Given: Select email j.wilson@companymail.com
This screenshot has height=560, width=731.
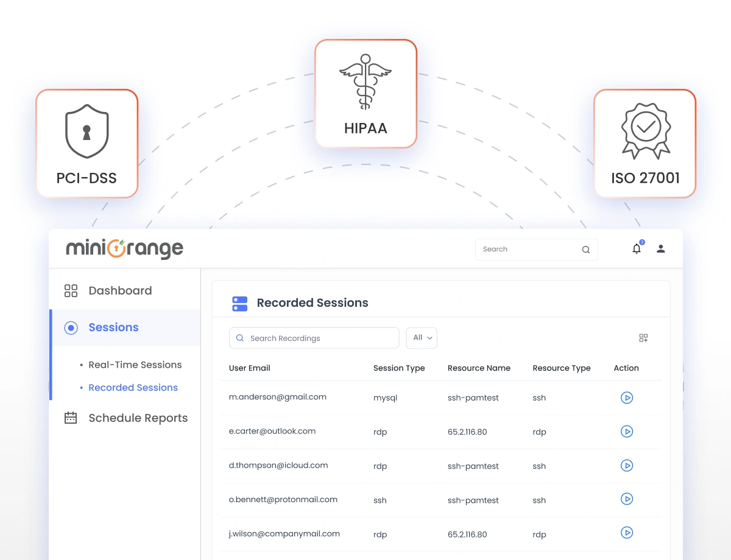Looking at the screenshot, I should pyautogui.click(x=284, y=533).
